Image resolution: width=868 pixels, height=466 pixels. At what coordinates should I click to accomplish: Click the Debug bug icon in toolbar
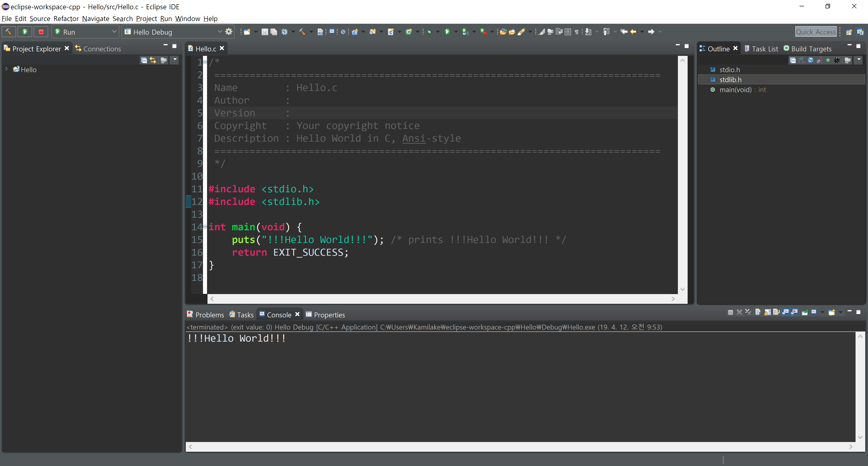pyautogui.click(x=429, y=32)
